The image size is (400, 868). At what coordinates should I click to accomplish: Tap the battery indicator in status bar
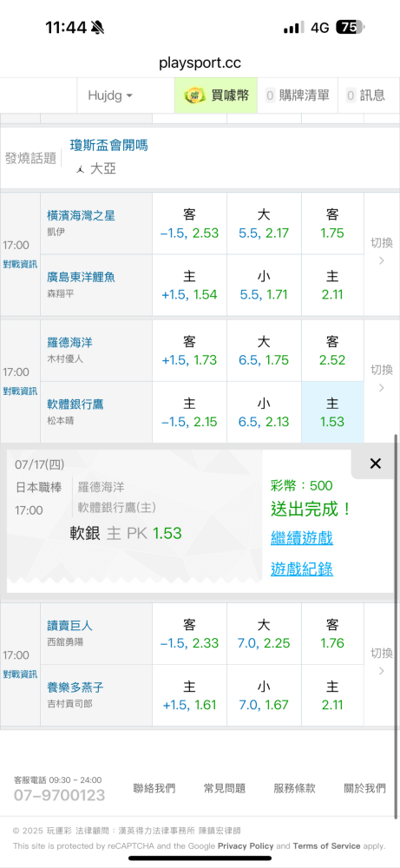(x=350, y=27)
